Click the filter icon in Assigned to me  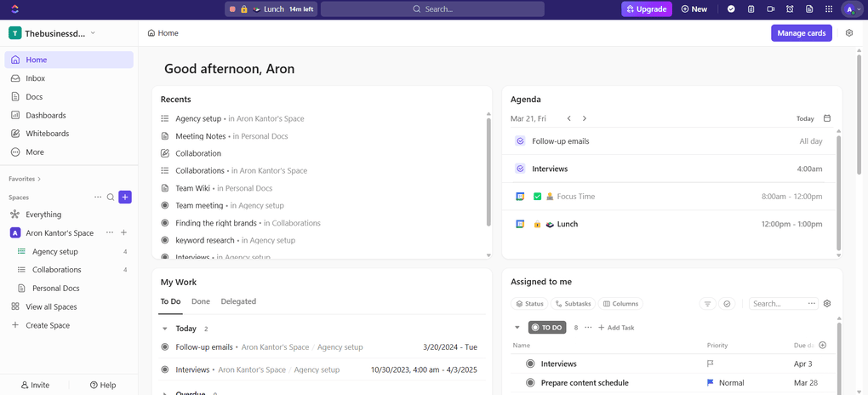pos(707,304)
